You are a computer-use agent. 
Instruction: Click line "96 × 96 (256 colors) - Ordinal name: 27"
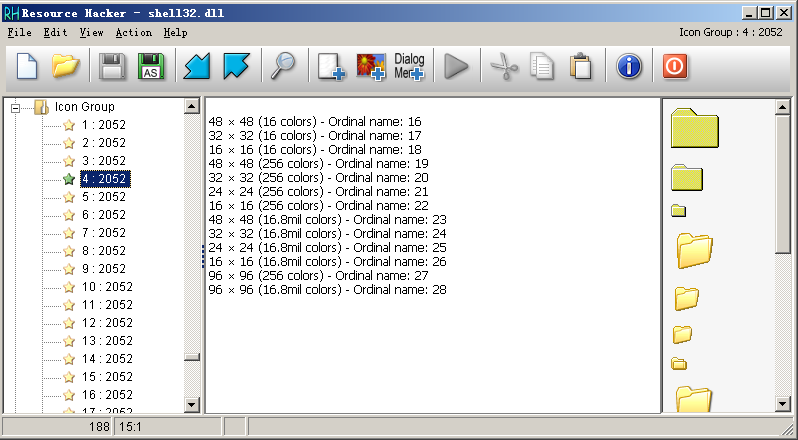(319, 276)
